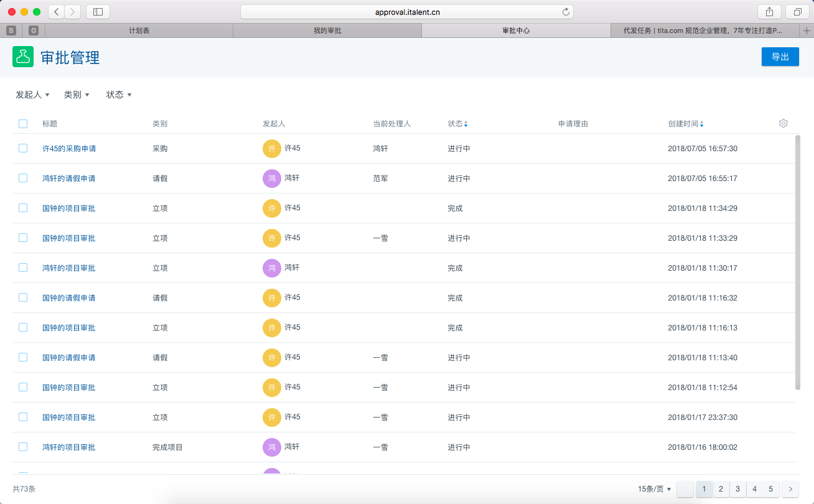Toggle the select-all header checkbox
The image size is (814, 504).
click(23, 124)
